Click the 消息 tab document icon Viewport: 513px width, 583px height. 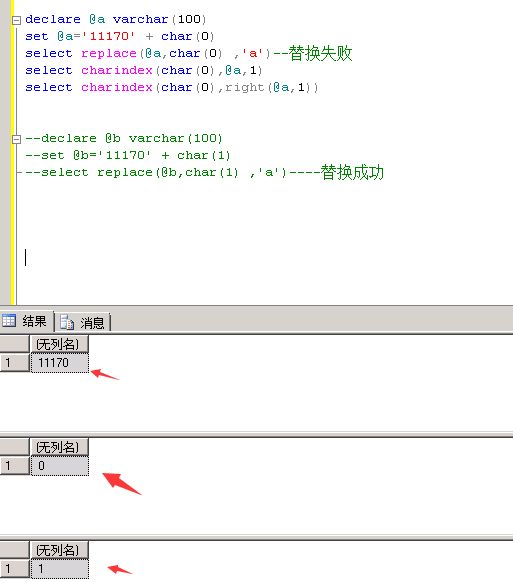(67, 322)
